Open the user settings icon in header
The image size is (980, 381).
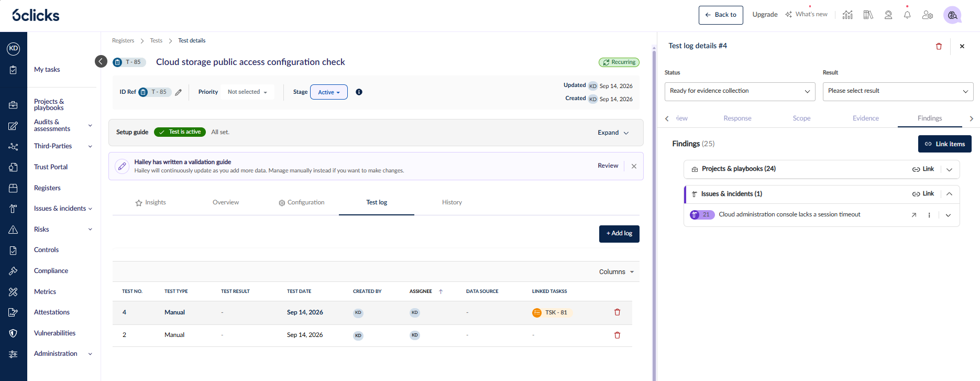click(x=928, y=15)
